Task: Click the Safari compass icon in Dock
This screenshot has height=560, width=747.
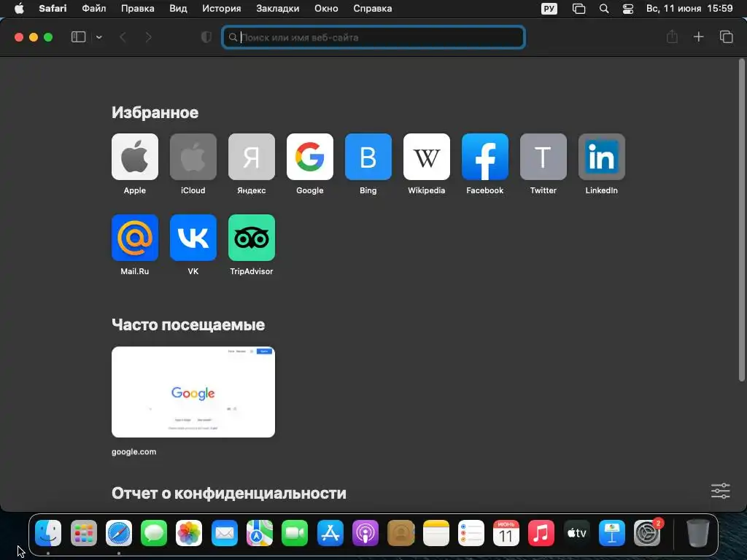Action: tap(119, 533)
